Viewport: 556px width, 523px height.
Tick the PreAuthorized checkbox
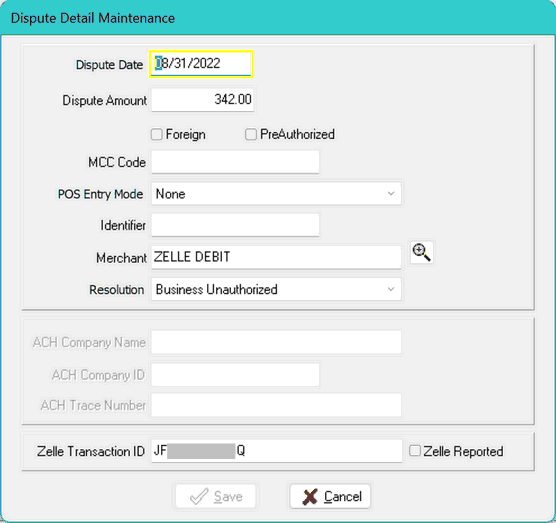tap(251, 134)
